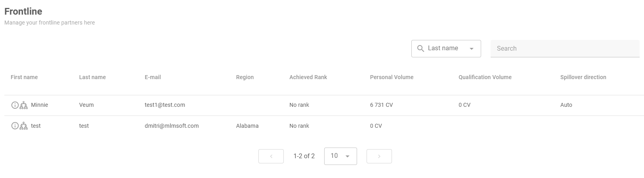This screenshot has width=644, height=178.
Task: Click the E-mail column header
Action: coord(153,78)
